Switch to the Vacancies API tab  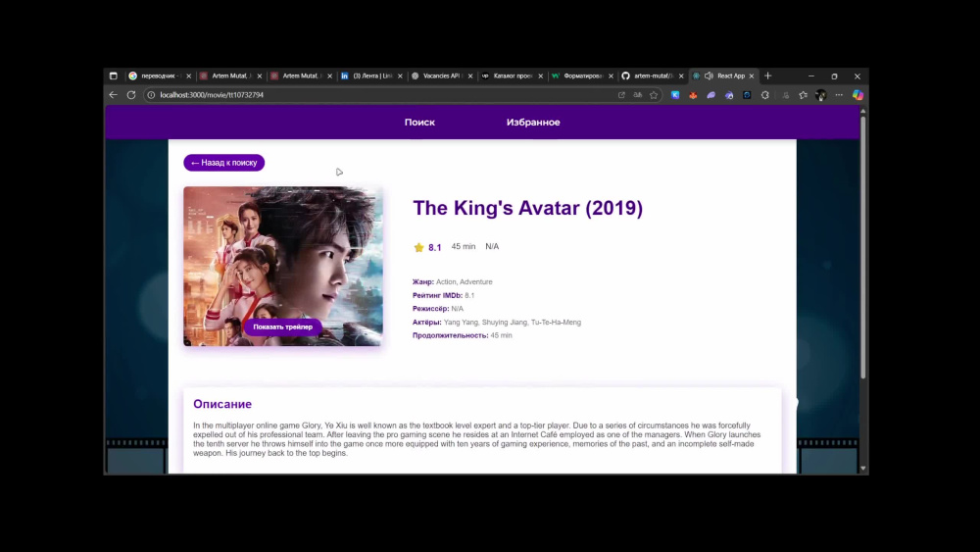pos(441,75)
